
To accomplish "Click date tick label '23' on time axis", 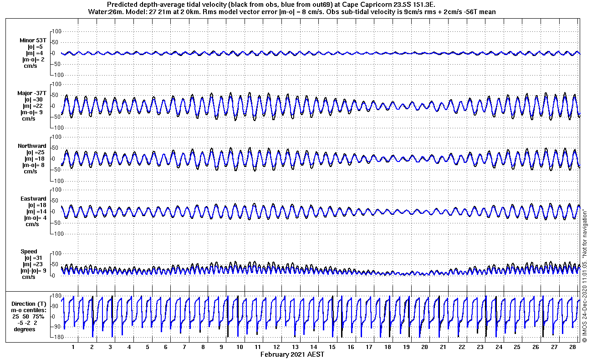I will coord(480,347).
